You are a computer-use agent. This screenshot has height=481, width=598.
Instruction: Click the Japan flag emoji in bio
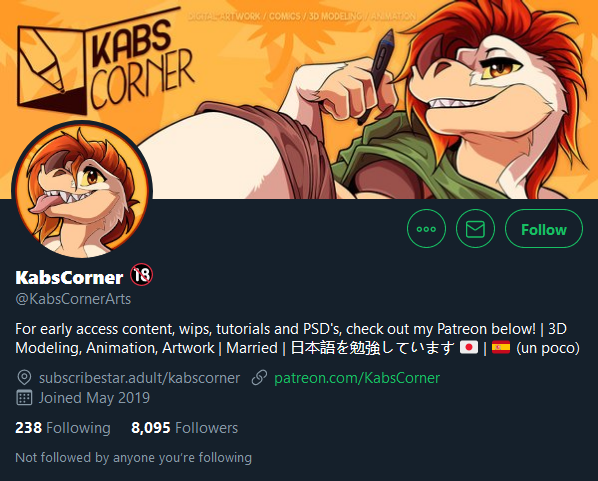pyautogui.click(x=469, y=348)
